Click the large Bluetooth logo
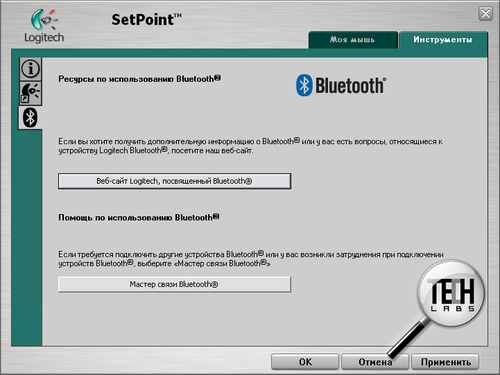This screenshot has width=500, height=375. pyautogui.click(x=341, y=85)
